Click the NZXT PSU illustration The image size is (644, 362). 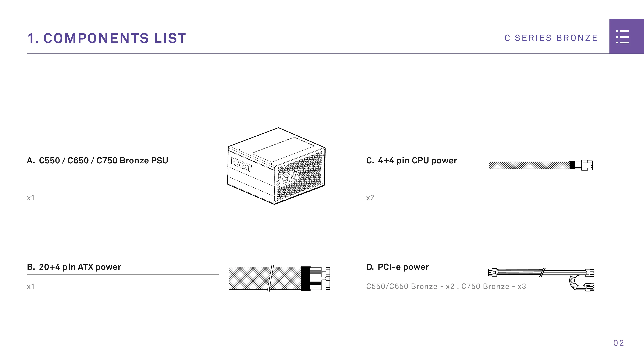(x=276, y=166)
